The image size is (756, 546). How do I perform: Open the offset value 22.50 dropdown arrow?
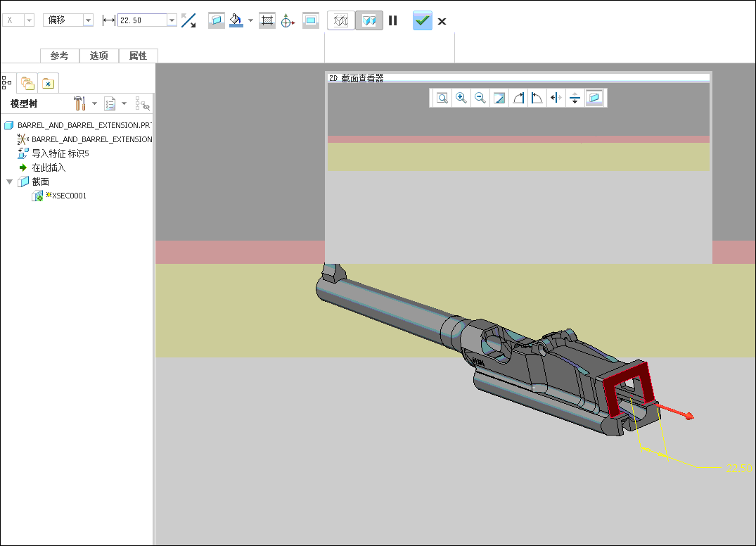click(x=172, y=20)
